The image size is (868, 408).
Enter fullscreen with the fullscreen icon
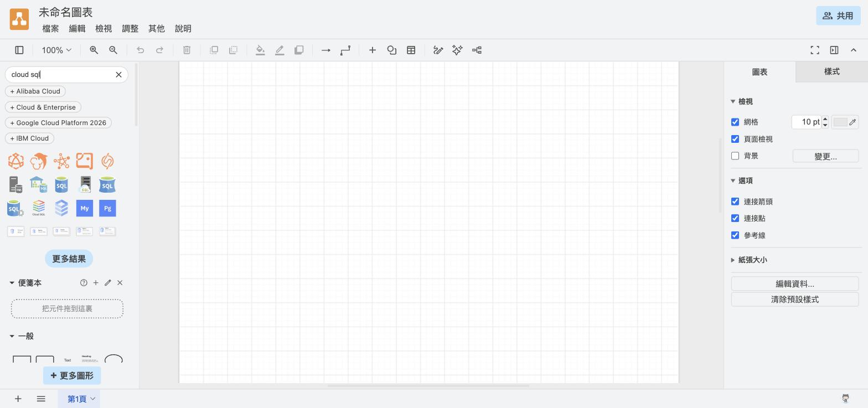(815, 50)
